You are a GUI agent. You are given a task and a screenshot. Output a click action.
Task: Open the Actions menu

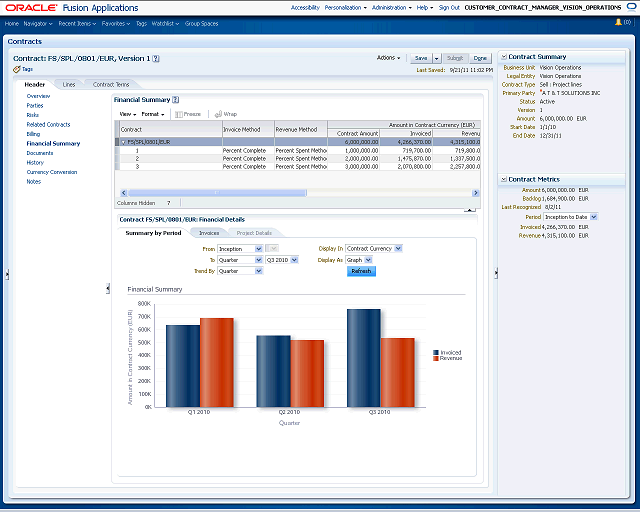click(388, 58)
